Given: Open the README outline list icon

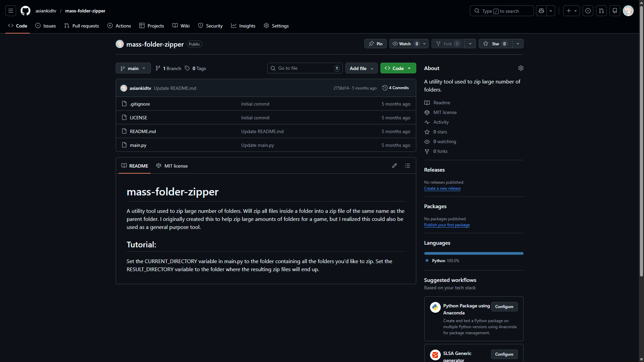Looking at the screenshot, I should coord(408,166).
